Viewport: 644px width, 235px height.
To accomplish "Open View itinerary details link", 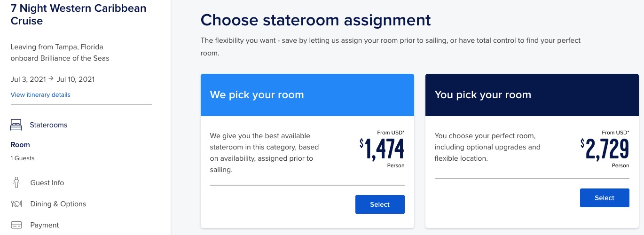I will pos(40,94).
